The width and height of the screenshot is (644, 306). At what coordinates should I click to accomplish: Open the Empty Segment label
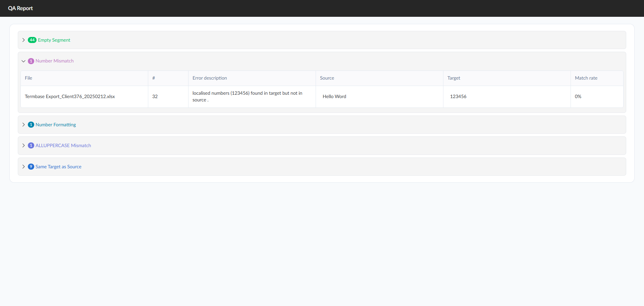[54, 40]
